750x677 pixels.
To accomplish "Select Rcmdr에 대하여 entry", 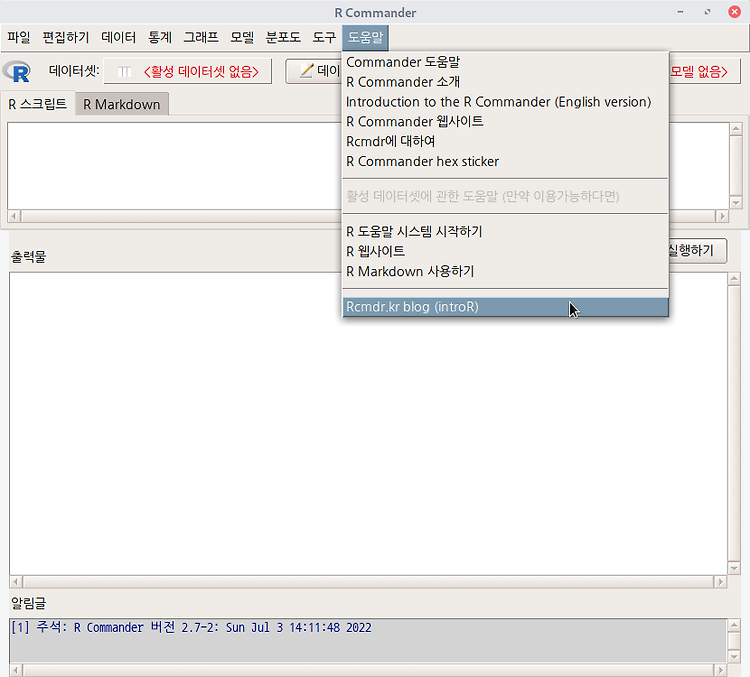I will [x=505, y=142].
